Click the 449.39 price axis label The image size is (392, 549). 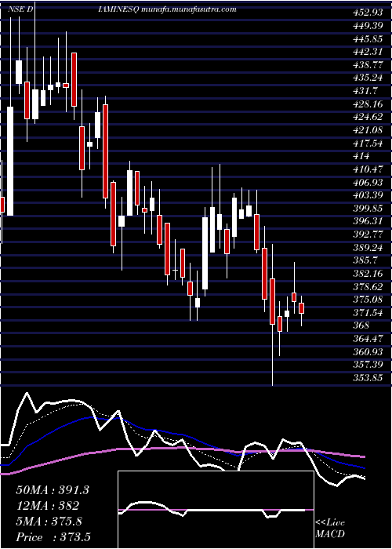(x=368, y=26)
